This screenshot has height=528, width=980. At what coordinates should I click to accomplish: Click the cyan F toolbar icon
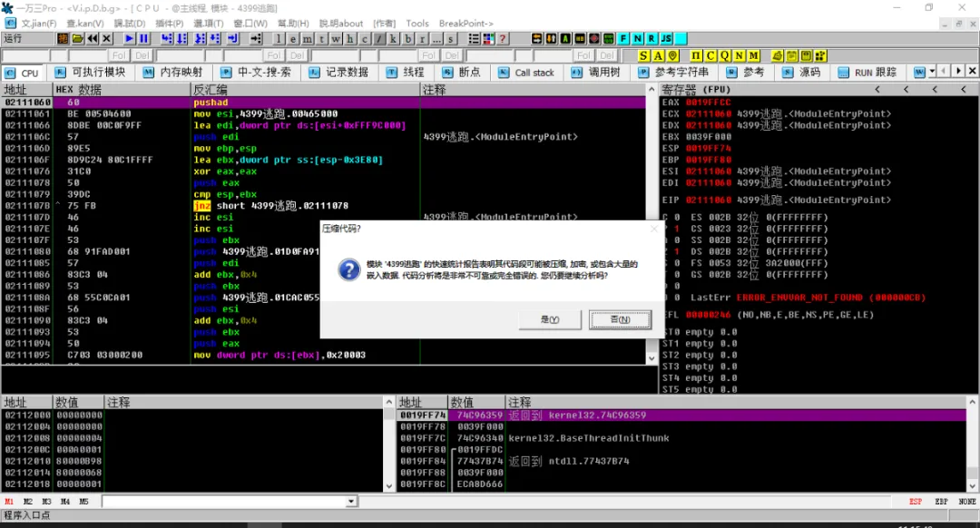[x=623, y=38]
